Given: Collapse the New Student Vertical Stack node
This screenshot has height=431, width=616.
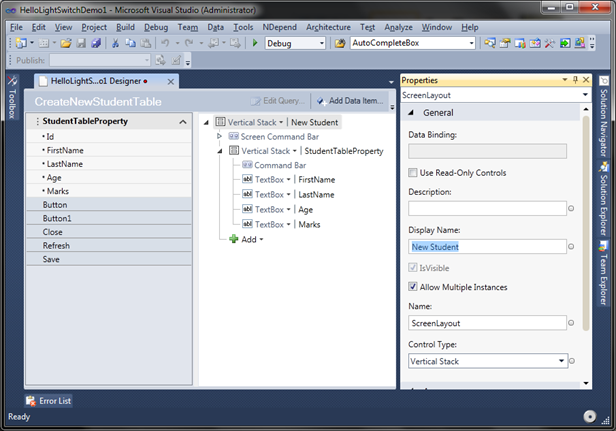Looking at the screenshot, I should point(206,123).
